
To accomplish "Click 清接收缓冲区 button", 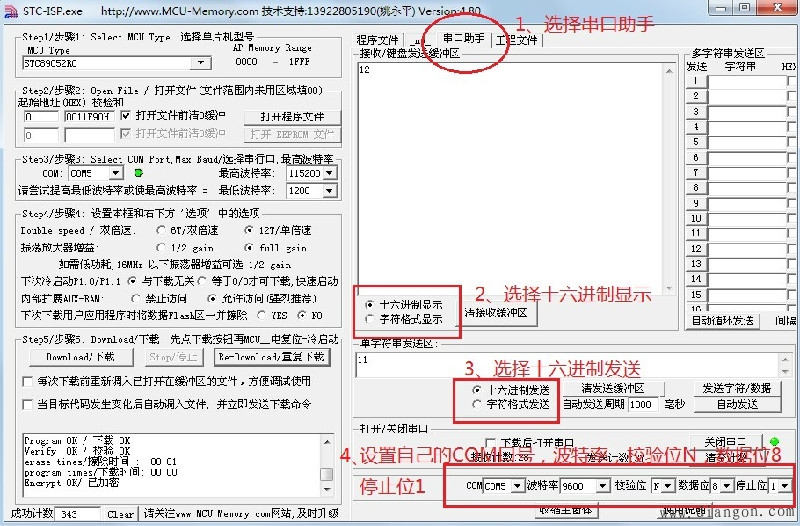I will [x=499, y=313].
